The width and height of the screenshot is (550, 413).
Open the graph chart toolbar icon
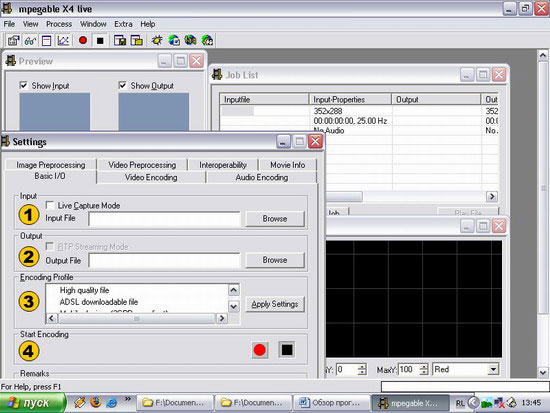pyautogui.click(x=63, y=41)
